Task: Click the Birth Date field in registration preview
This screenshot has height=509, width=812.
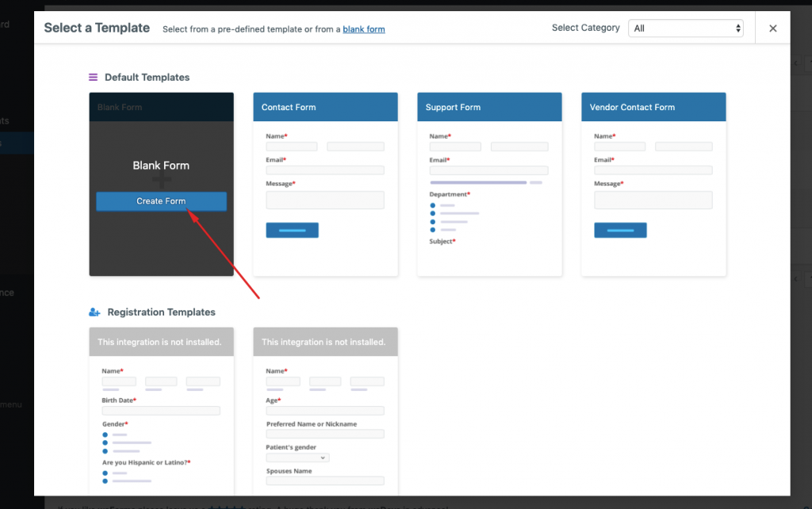Action: [x=161, y=411]
